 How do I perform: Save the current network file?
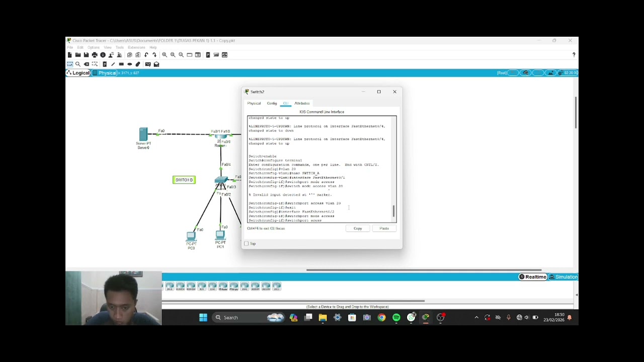tap(86, 55)
